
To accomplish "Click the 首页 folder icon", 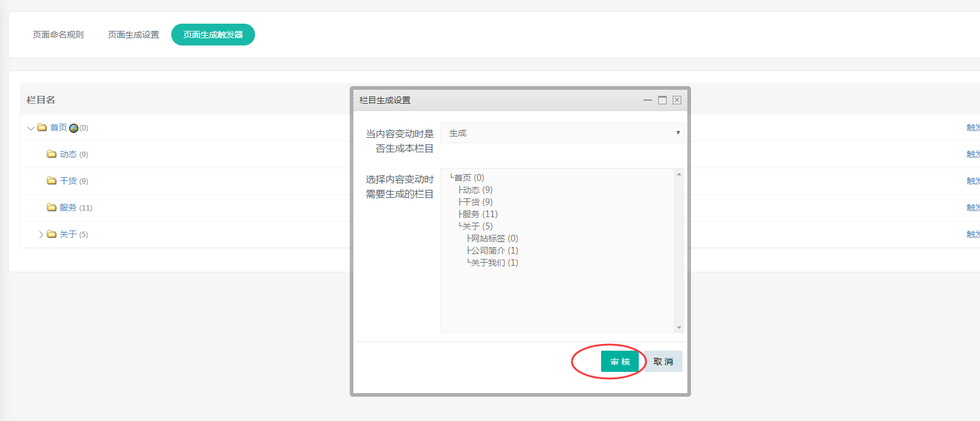I will tap(42, 127).
